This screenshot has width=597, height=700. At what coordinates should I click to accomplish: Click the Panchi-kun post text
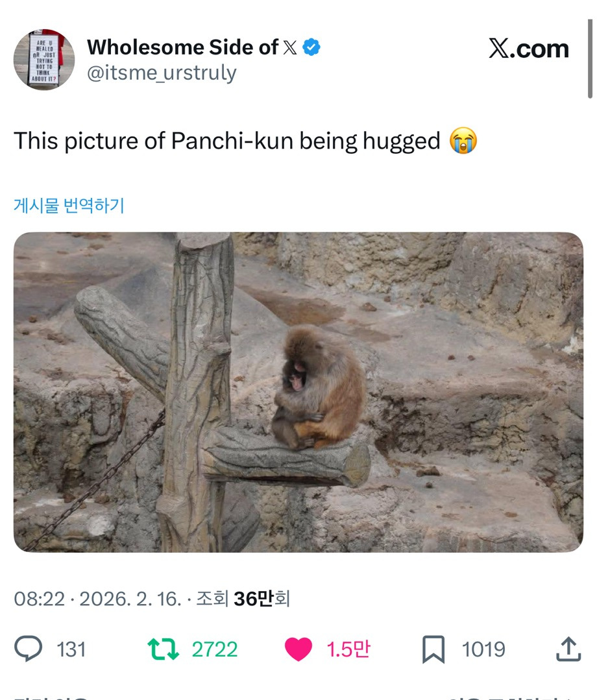(227, 141)
